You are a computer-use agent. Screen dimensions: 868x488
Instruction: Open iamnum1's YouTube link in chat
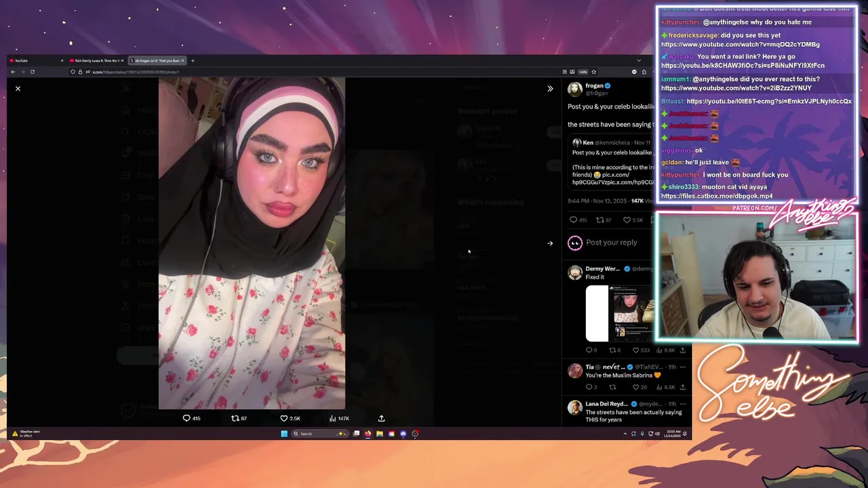pos(736,88)
